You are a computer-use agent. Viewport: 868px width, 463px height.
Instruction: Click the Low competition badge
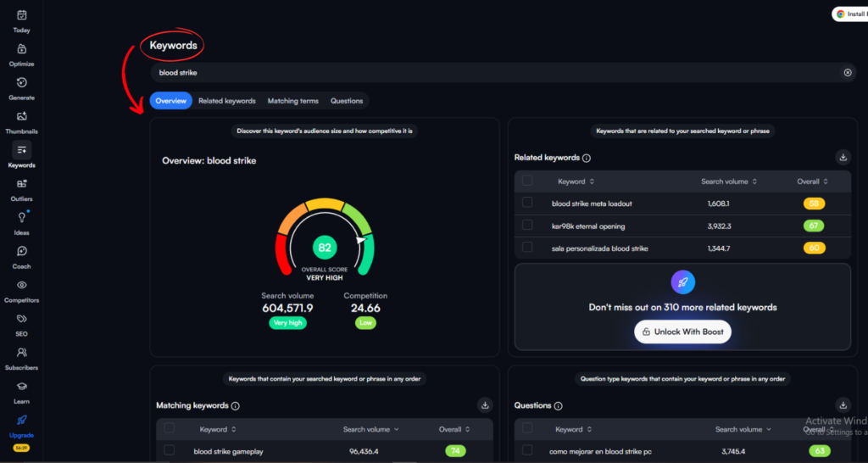point(365,323)
